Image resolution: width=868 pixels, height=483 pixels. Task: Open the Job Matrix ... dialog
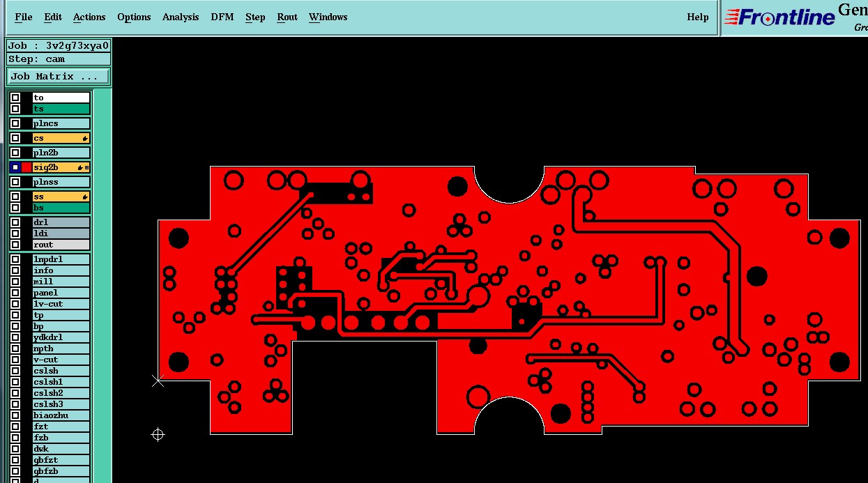tap(59, 76)
